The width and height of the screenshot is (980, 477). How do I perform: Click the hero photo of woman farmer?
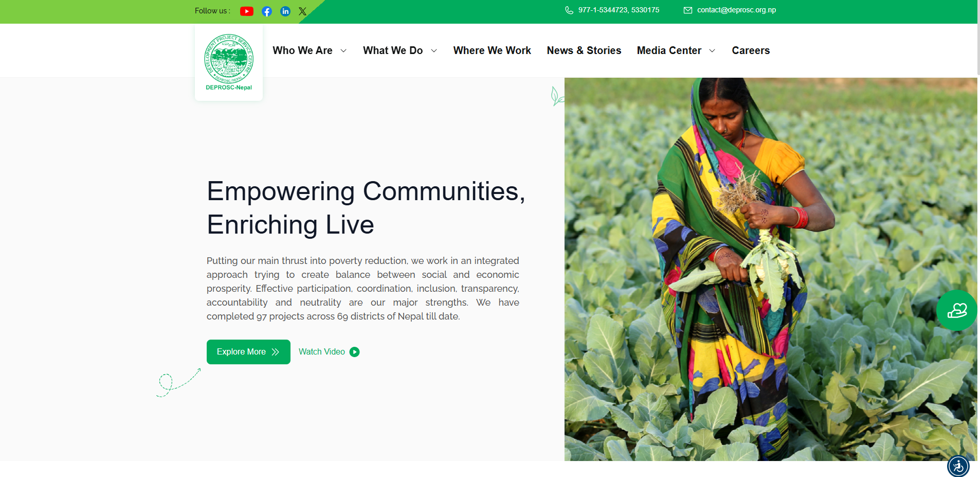(770, 269)
